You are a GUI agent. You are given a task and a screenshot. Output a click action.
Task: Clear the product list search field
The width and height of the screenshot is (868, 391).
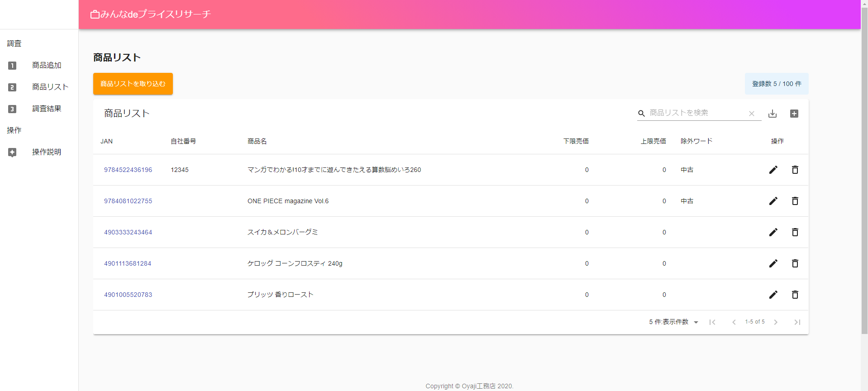point(752,114)
